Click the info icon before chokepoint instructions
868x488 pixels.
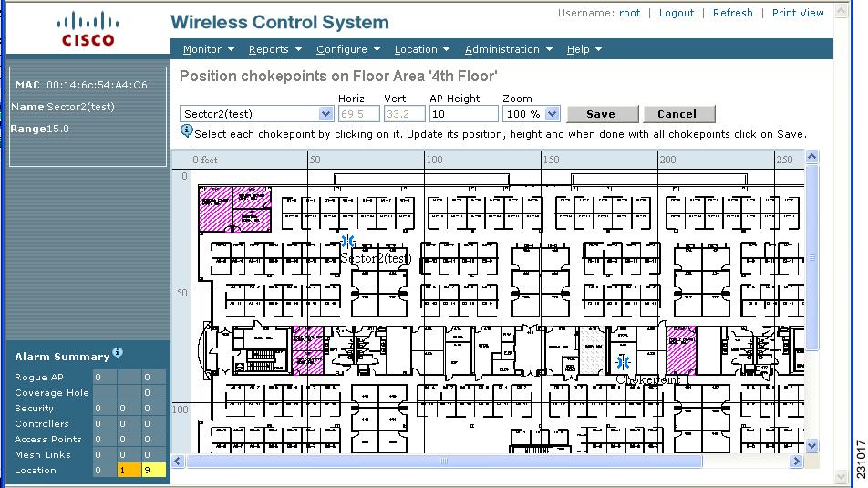(x=187, y=130)
